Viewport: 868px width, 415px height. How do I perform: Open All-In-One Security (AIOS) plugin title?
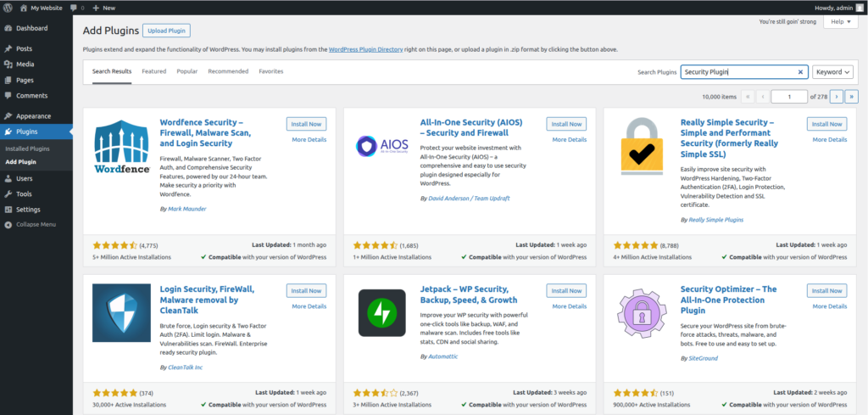[x=471, y=127]
